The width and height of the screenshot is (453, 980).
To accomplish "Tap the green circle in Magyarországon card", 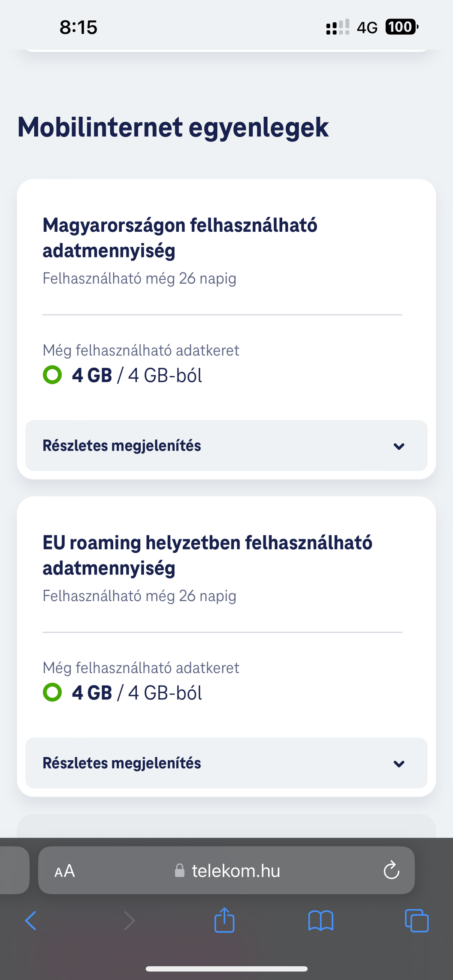I will (52, 375).
